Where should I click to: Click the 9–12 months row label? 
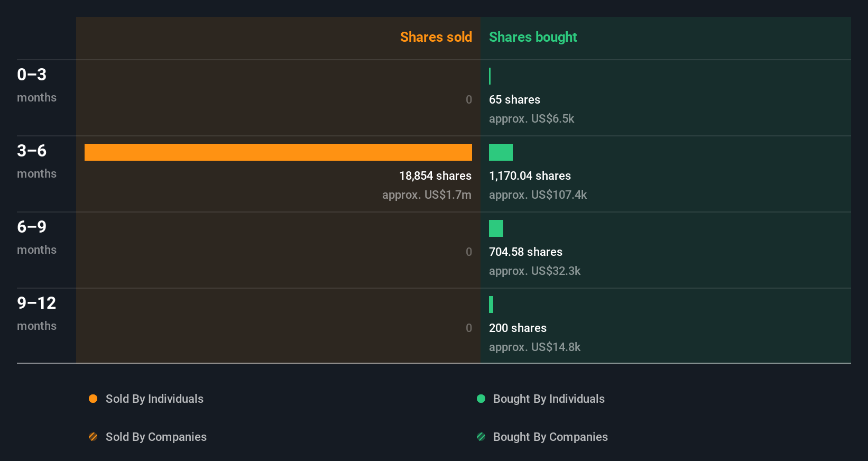[x=36, y=314]
